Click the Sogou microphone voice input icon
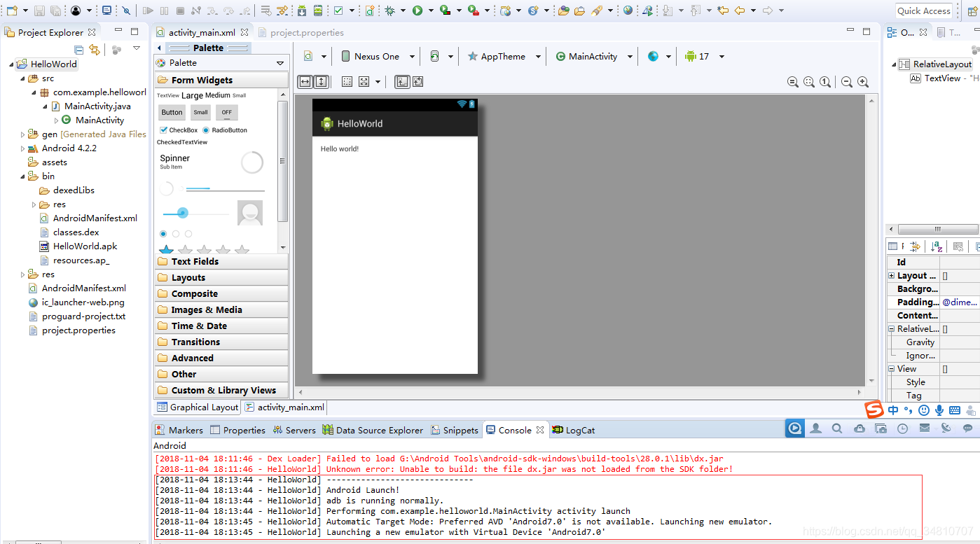Screen dimensions: 980x544 coord(939,410)
